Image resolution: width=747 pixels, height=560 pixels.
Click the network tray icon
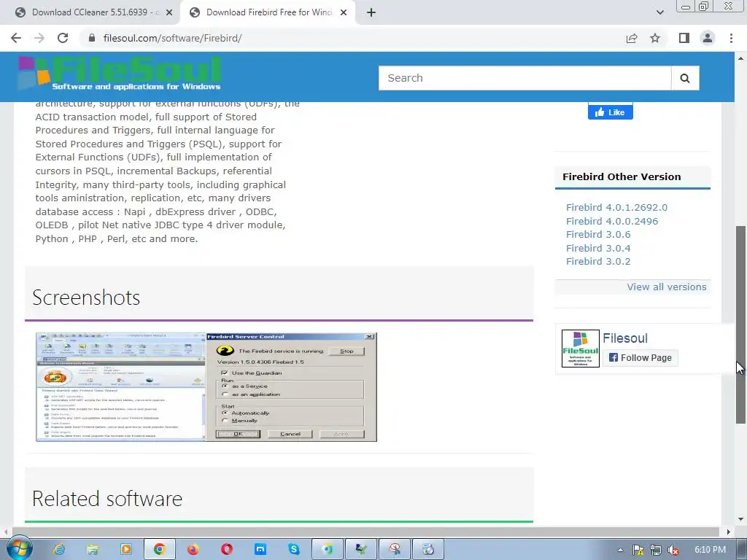(x=656, y=550)
